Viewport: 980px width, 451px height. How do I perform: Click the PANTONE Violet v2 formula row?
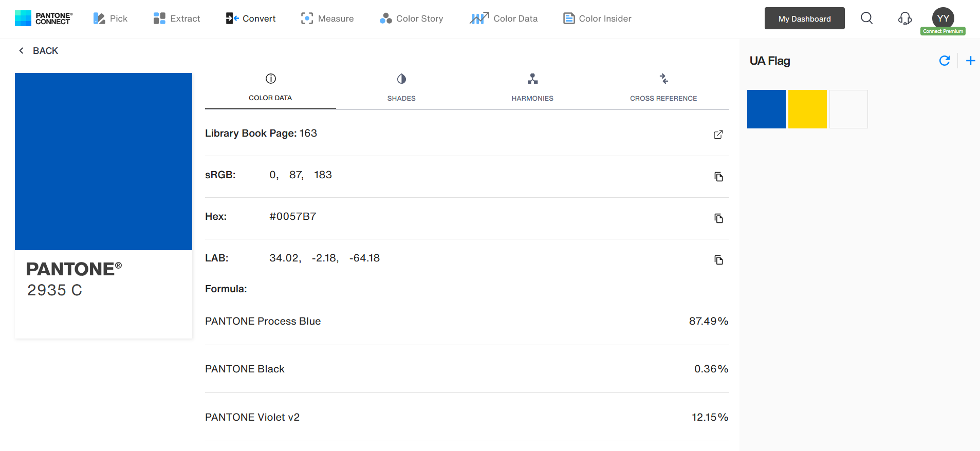(x=467, y=417)
